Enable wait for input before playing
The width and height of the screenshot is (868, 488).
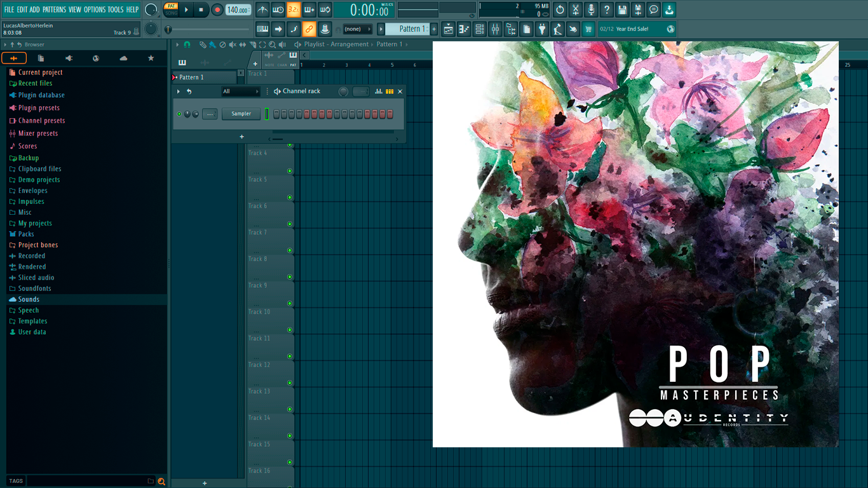click(x=278, y=10)
